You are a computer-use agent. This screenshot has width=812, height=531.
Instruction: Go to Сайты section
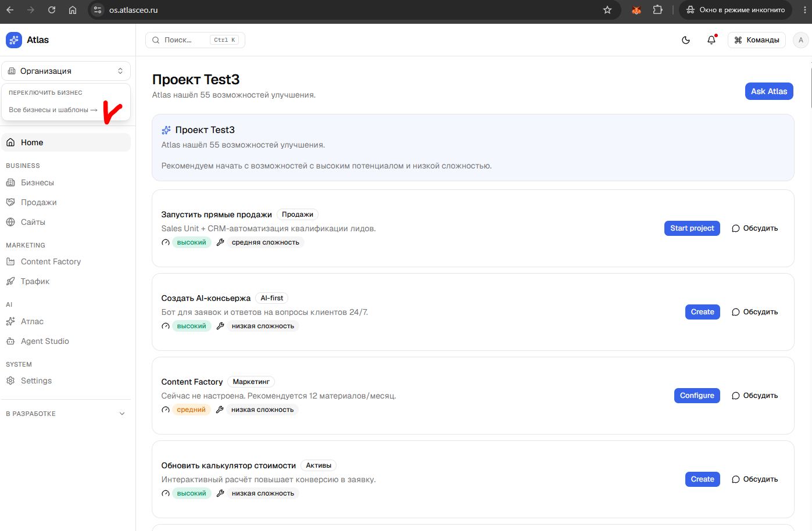pos(66,222)
